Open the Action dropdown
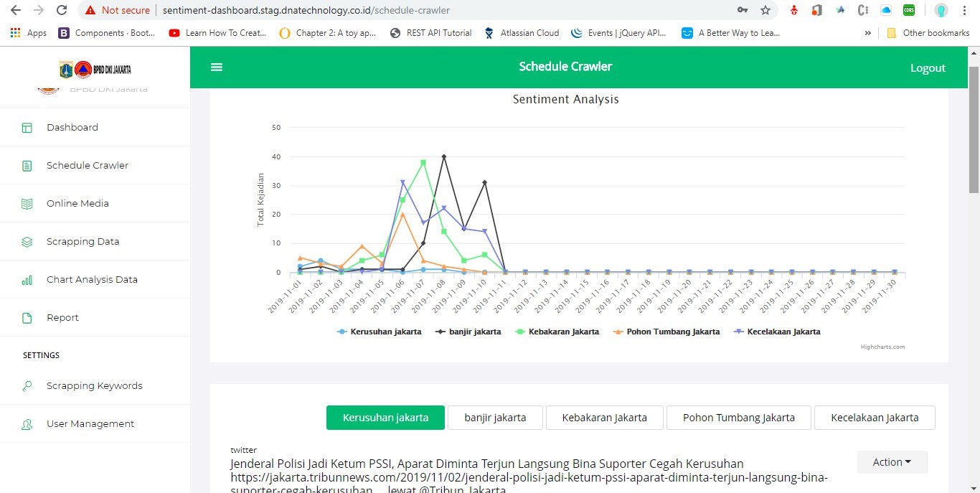The height and width of the screenshot is (493, 980). tap(891, 462)
